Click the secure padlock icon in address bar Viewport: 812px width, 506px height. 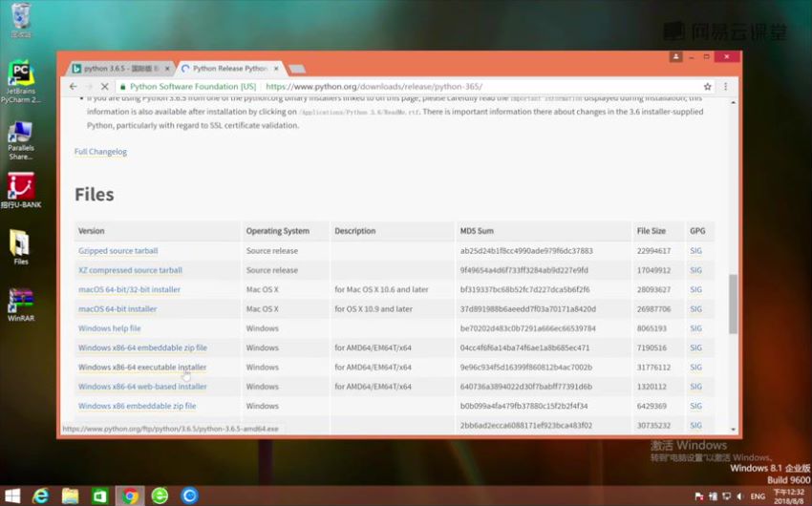122,87
